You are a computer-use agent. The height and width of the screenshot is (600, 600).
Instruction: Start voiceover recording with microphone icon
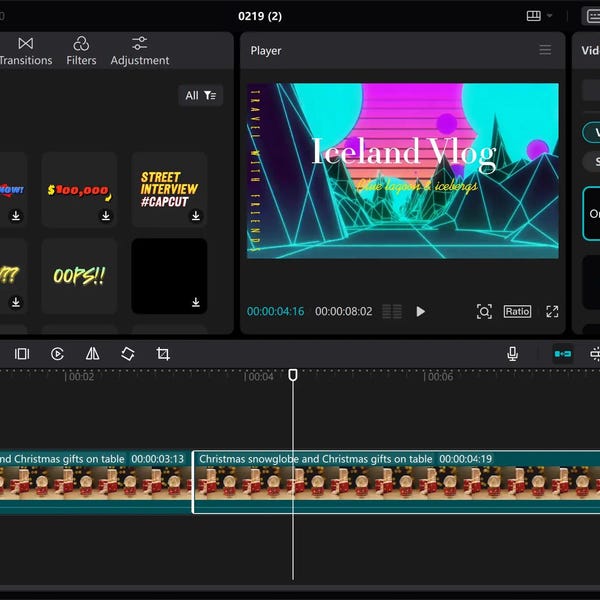[512, 354]
